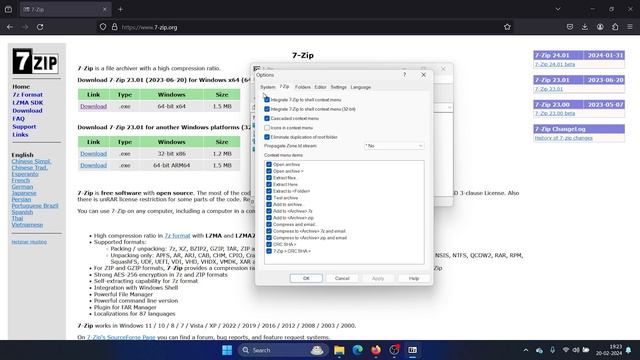Uncheck the Extract Here context item
Viewport: 640px width, 360px height.
pyautogui.click(x=269, y=184)
